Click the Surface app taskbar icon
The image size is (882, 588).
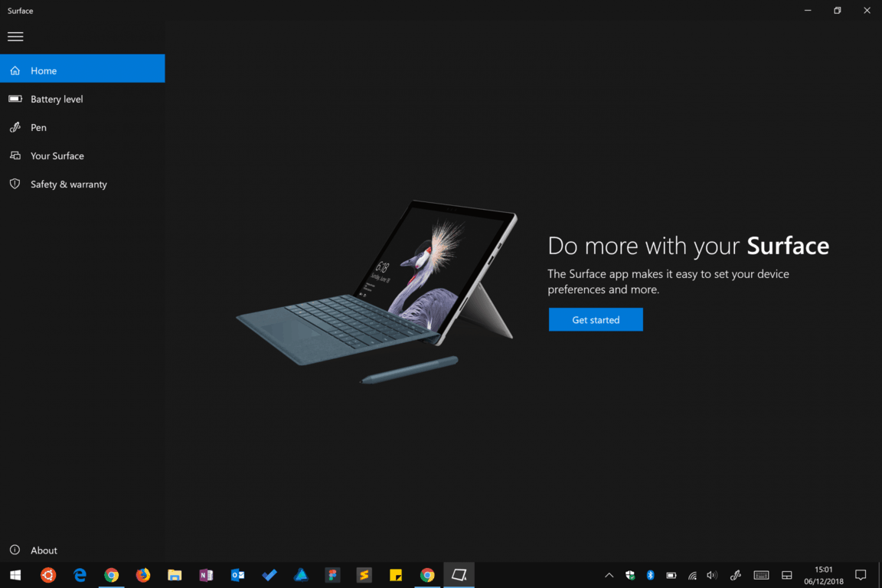pos(459,575)
